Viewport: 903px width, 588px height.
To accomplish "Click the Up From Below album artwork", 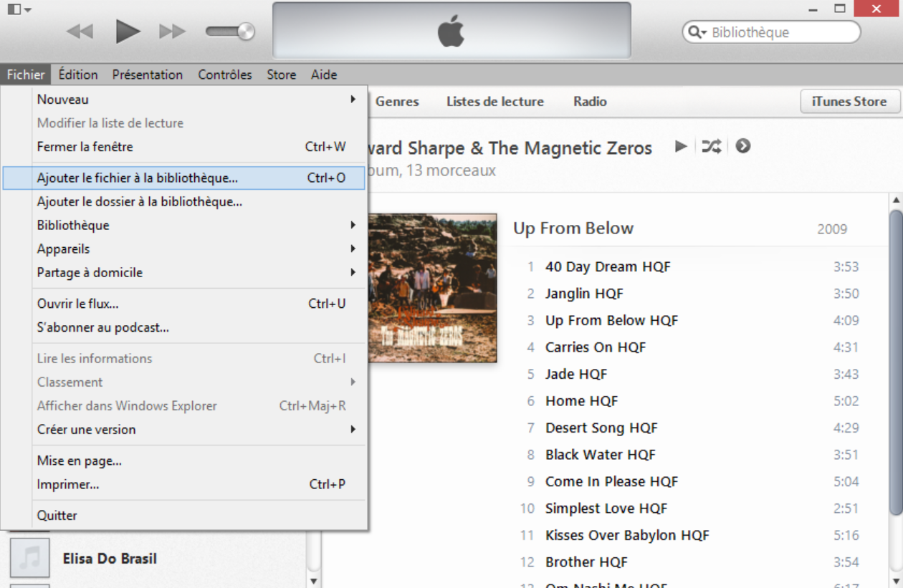I will click(432, 288).
